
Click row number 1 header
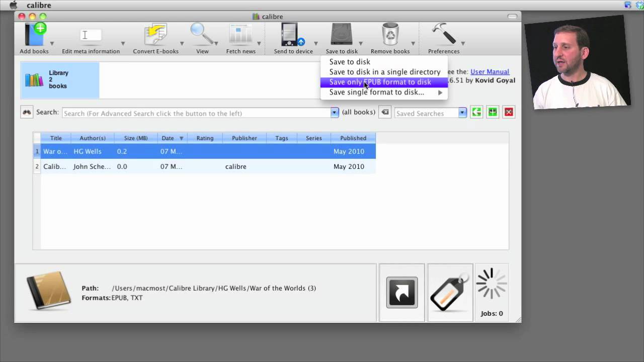pyautogui.click(x=37, y=151)
